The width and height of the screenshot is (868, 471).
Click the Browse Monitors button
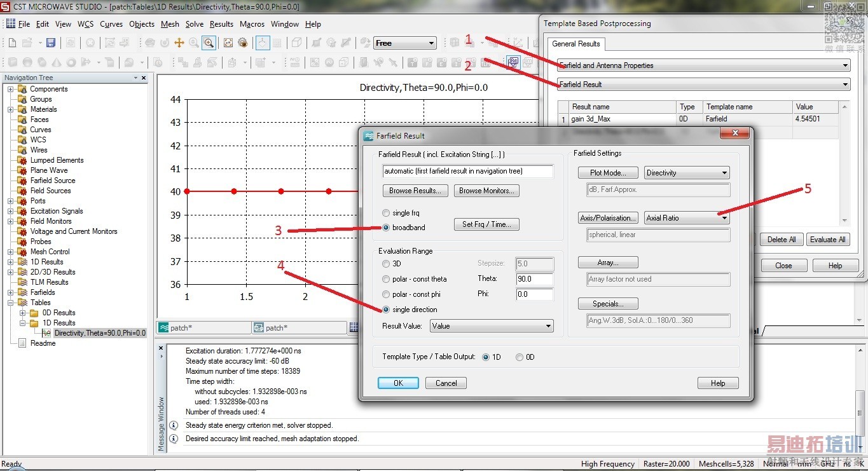point(487,191)
